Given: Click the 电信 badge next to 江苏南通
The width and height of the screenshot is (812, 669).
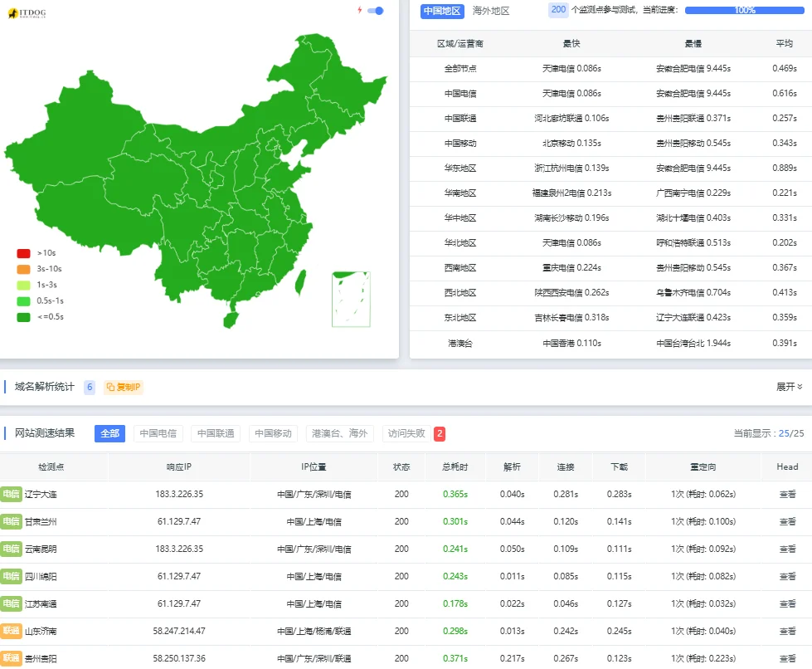Looking at the screenshot, I should [10, 605].
